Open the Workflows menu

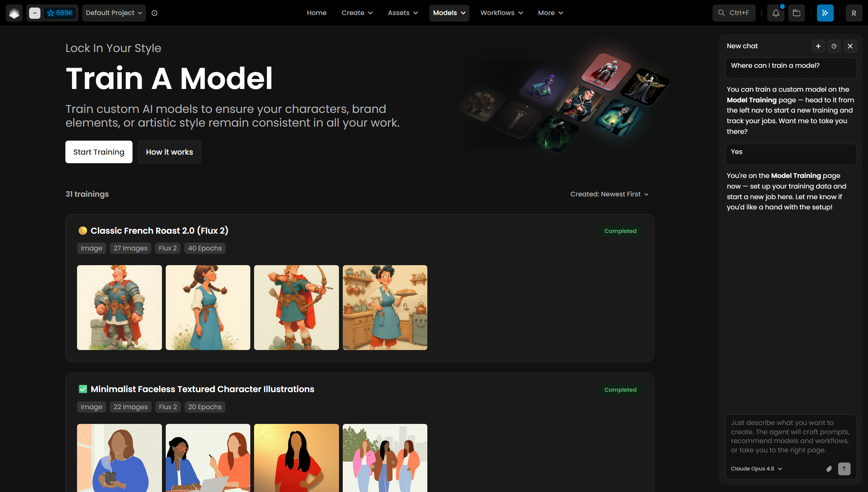(502, 13)
